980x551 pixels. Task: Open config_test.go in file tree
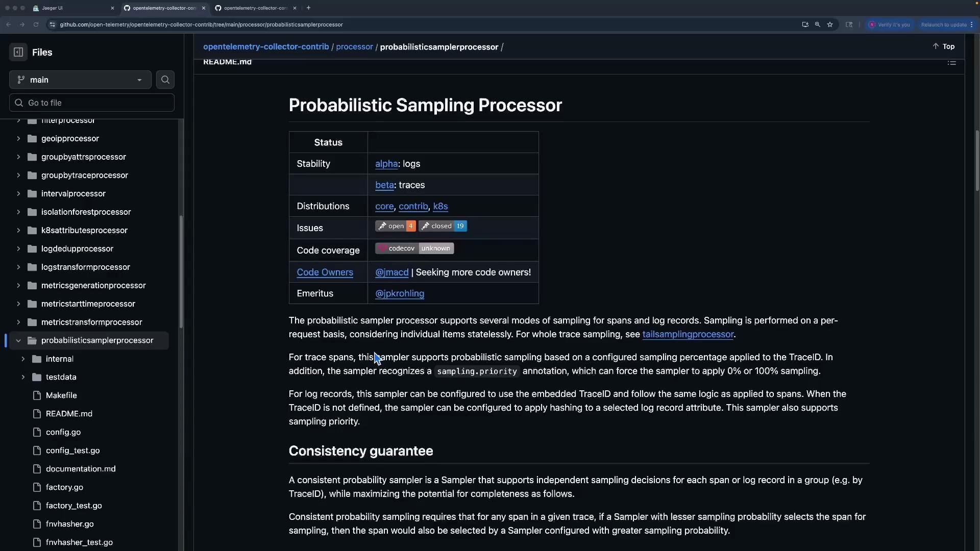[72, 450]
